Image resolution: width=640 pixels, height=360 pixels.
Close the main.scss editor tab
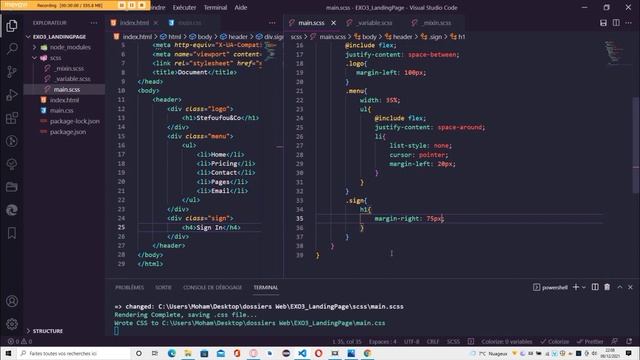tap(333, 23)
